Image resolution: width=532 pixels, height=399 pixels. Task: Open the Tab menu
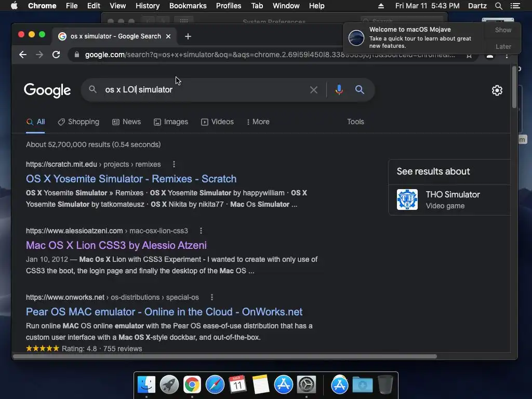coord(257,6)
